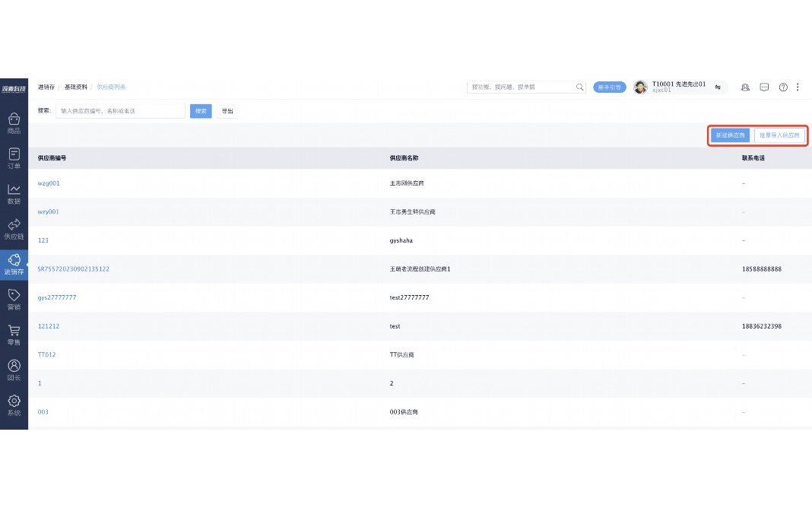
Task: Open supplier code SR755720230902135122
Action: click(74, 268)
